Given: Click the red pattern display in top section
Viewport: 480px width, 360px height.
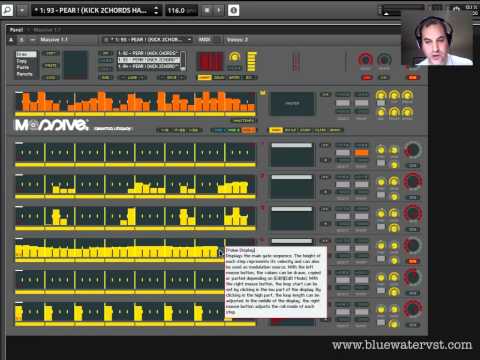Looking at the screenshot, I should [x=210, y=61].
